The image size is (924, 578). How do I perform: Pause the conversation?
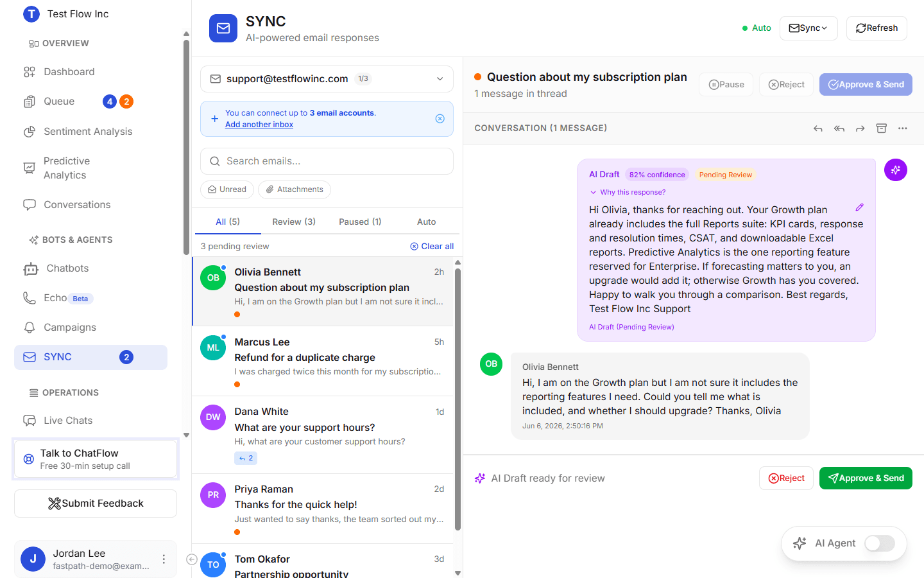726,85
